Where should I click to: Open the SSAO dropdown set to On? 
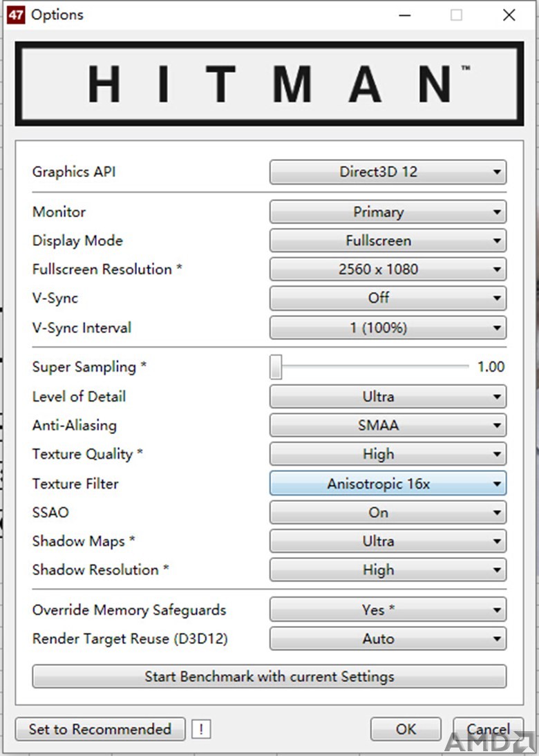(388, 513)
